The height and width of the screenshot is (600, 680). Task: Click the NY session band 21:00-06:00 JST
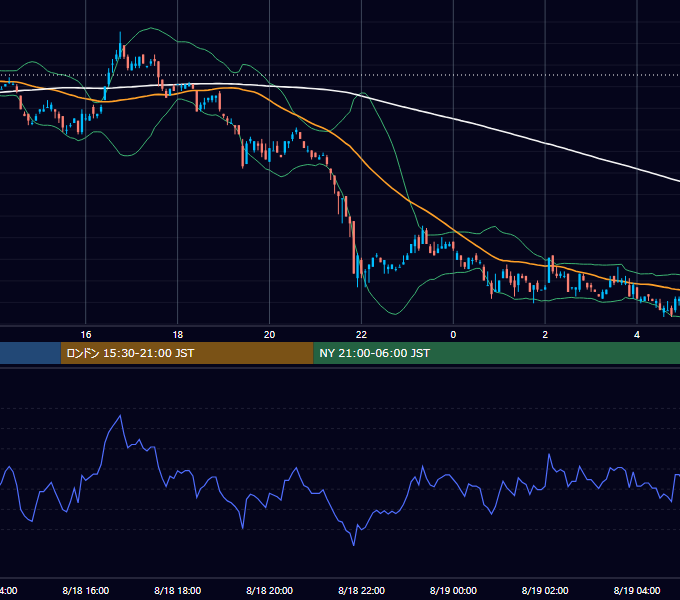(x=497, y=353)
